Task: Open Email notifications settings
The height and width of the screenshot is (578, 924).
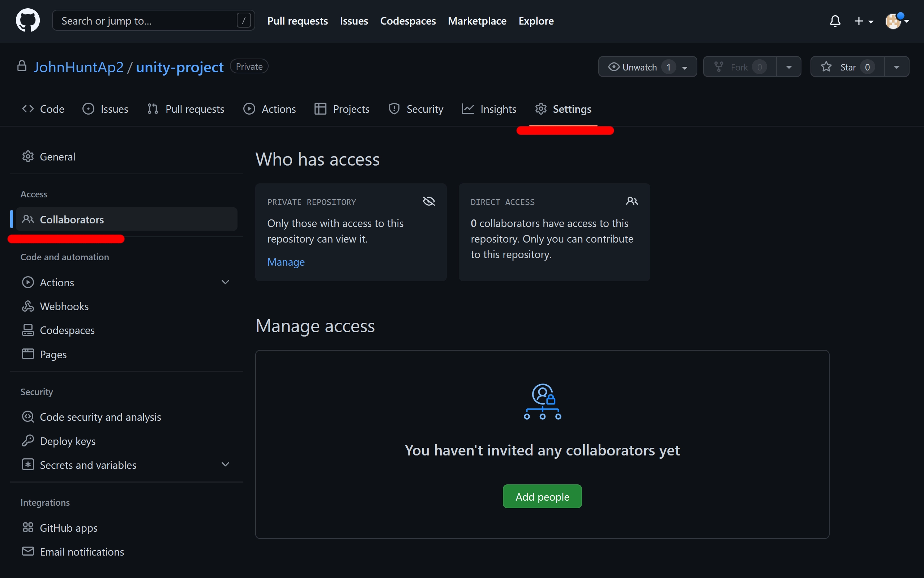Action: pos(82,552)
